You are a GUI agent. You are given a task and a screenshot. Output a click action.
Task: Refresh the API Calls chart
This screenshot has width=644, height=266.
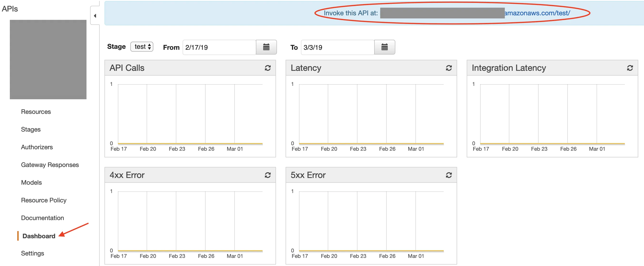coord(268,68)
